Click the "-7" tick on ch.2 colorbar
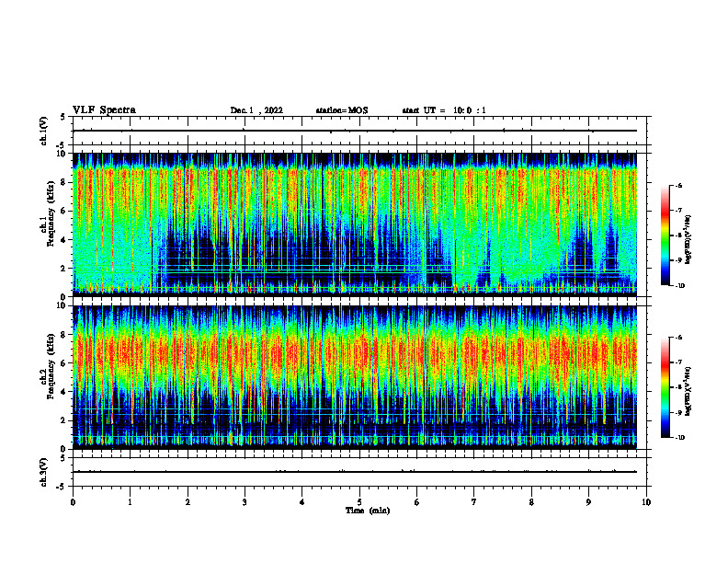The image size is (728, 563). pyautogui.click(x=678, y=362)
